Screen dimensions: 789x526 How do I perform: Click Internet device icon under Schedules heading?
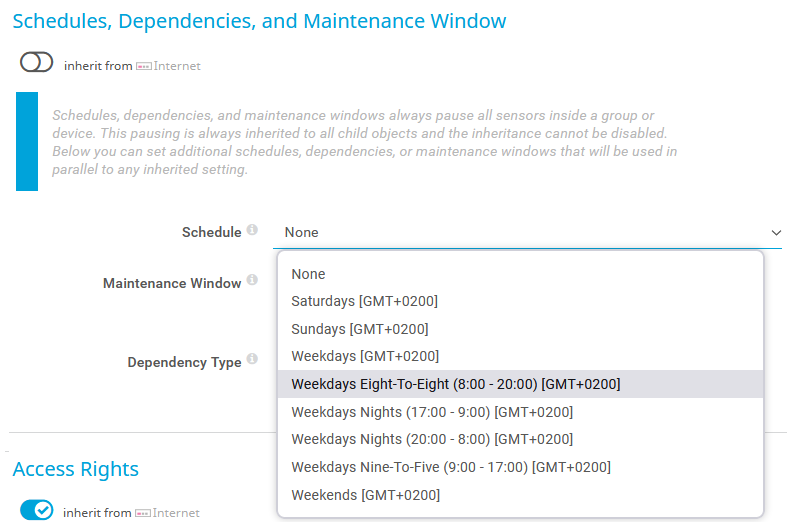coord(143,67)
